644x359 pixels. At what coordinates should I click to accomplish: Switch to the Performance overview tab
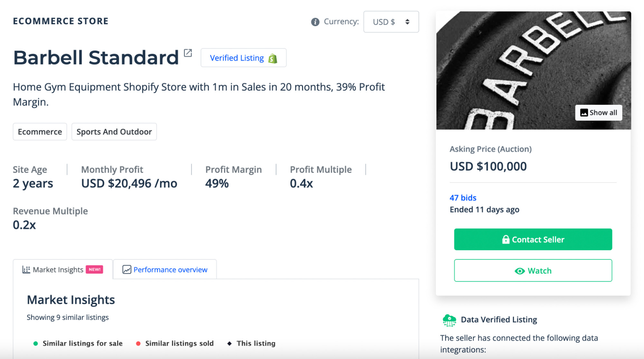(x=165, y=269)
